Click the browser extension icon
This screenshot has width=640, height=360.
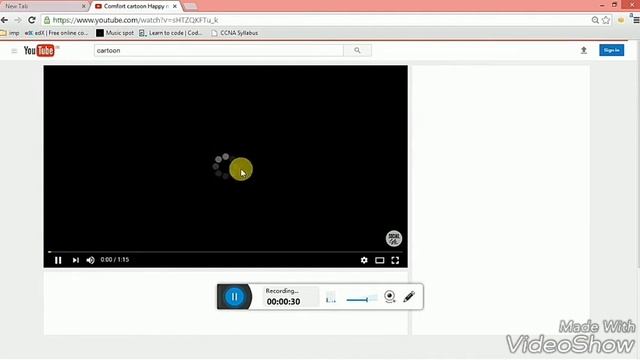tap(621, 20)
